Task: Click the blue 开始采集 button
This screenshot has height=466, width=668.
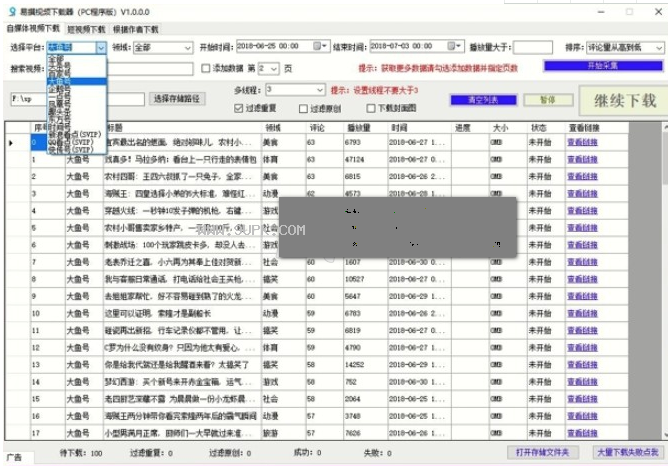Action: click(x=603, y=66)
